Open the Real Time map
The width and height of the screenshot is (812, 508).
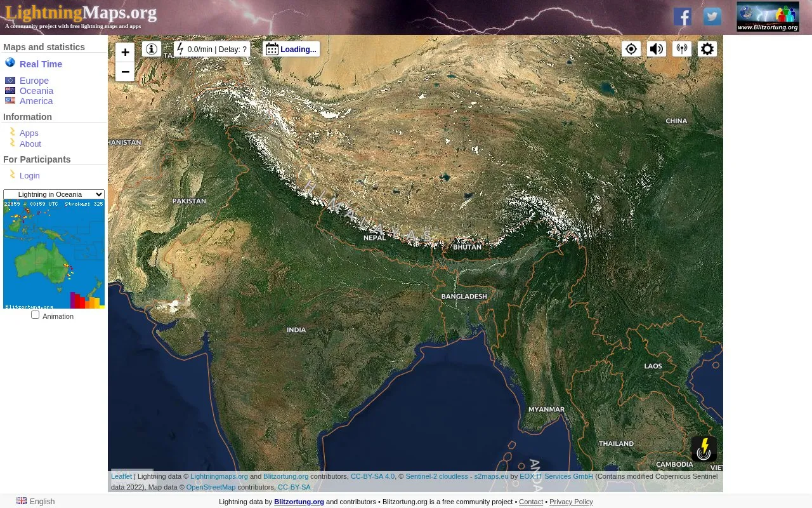41,64
